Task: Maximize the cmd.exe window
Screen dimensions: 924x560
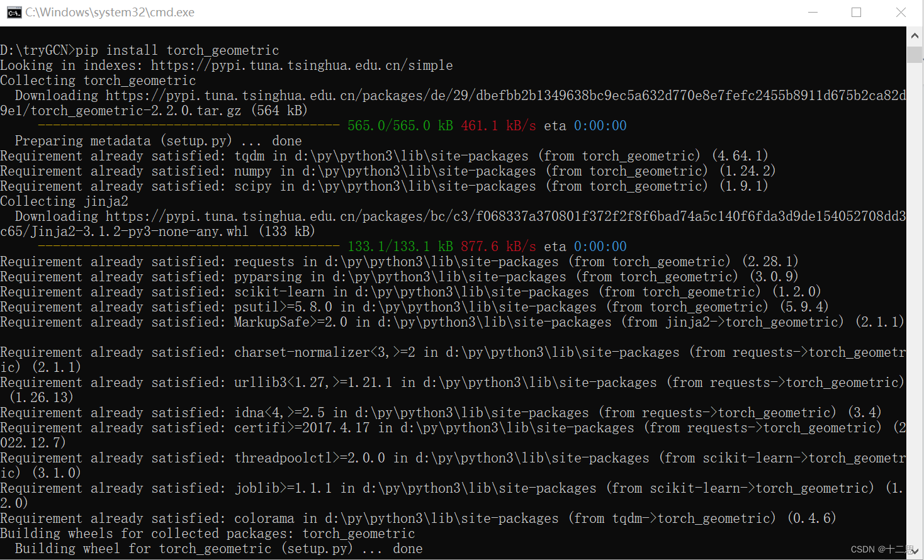Action: point(857,13)
